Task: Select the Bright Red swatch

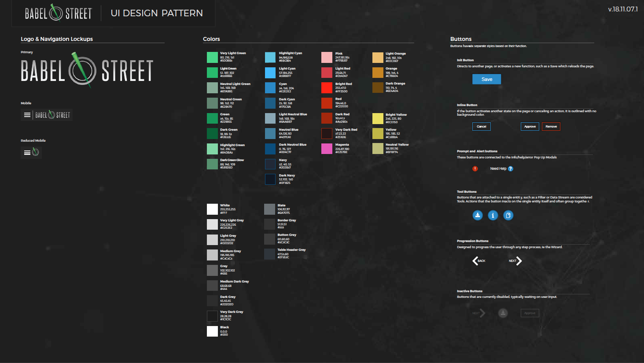Action: (x=327, y=88)
